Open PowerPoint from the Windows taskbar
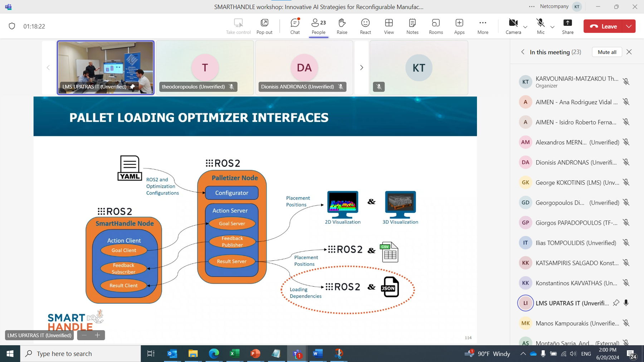 point(255,353)
